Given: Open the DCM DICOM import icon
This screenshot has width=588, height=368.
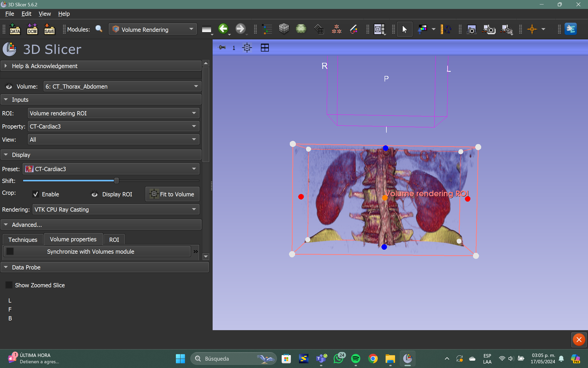Looking at the screenshot, I should (x=32, y=29).
